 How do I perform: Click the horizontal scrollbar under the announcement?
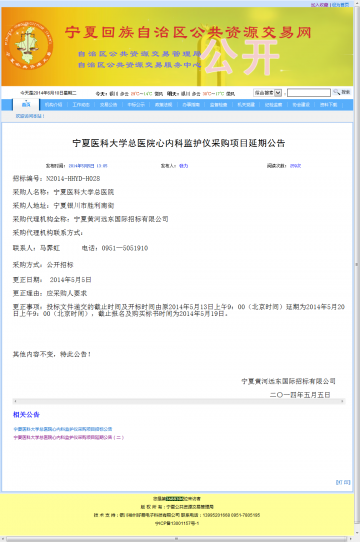[179, 401]
